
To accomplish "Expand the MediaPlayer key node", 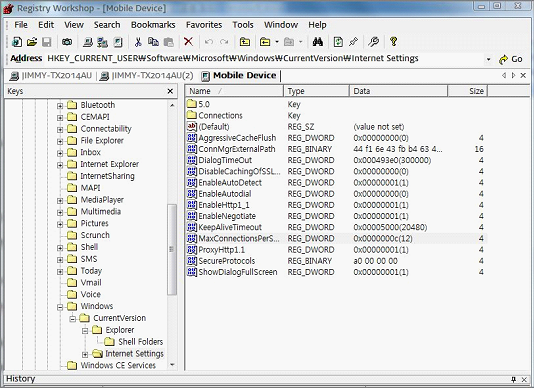I will (x=60, y=200).
